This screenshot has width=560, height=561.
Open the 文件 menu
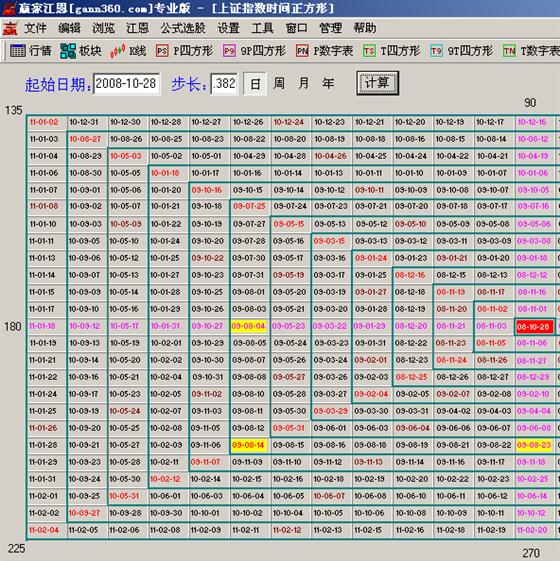point(35,28)
